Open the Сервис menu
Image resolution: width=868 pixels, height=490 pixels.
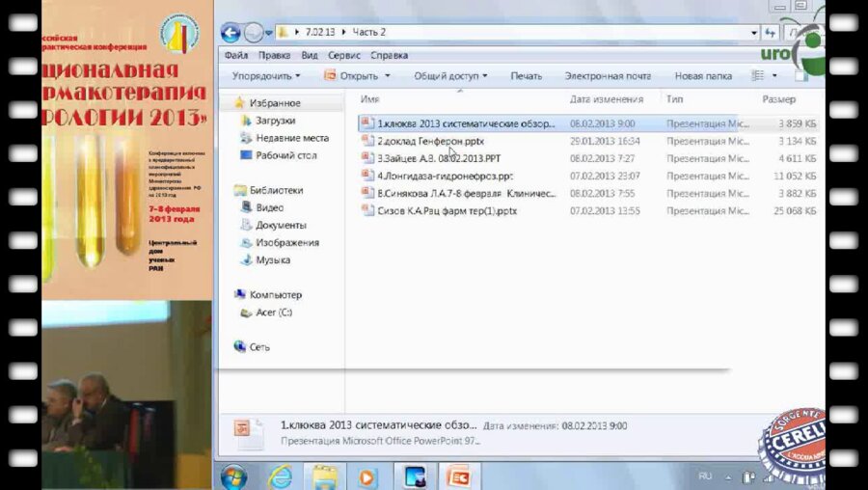(343, 56)
